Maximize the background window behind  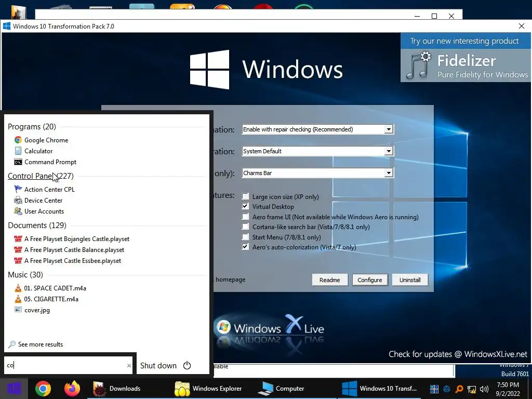tap(434, 16)
